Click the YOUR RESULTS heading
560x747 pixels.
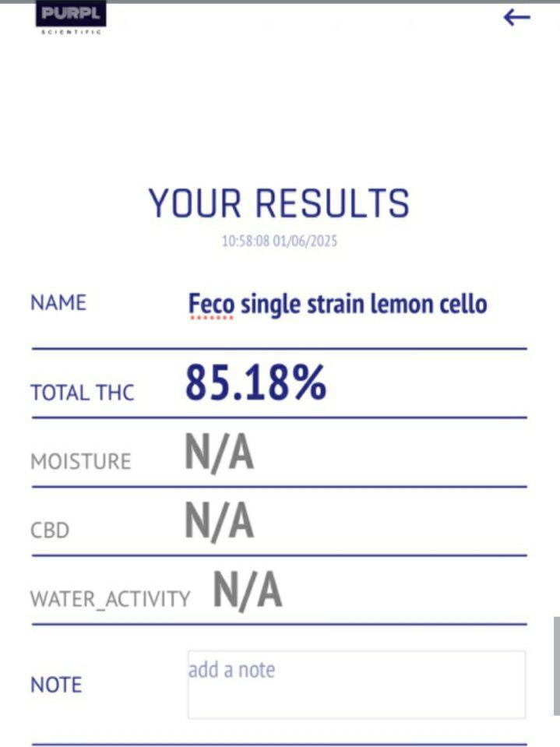279,203
